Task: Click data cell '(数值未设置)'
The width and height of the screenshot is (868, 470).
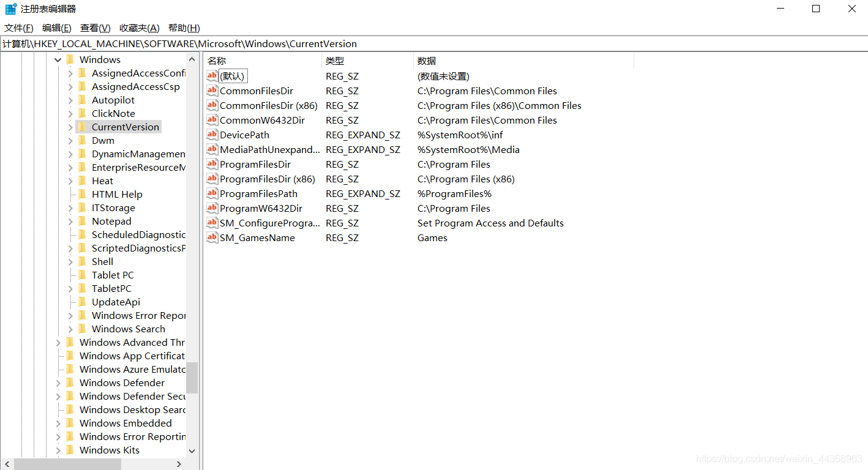Action: tap(443, 76)
